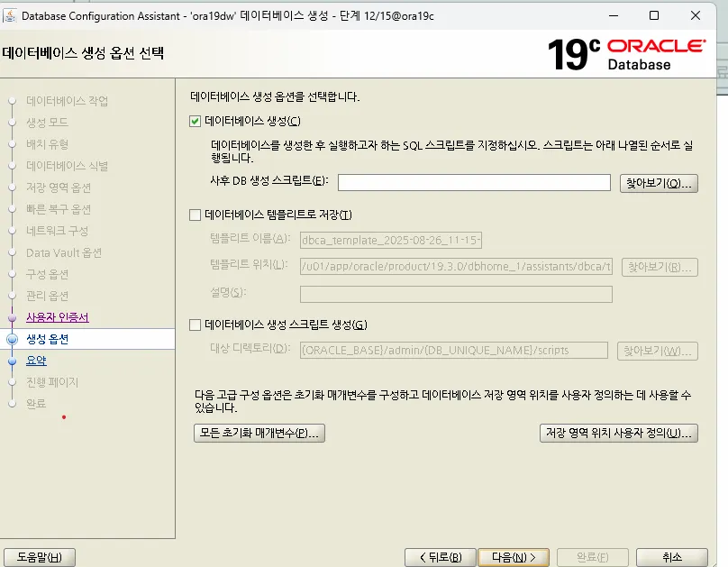
Task: Select the 생성 옵션 step in sidebar
Action: (x=48, y=339)
